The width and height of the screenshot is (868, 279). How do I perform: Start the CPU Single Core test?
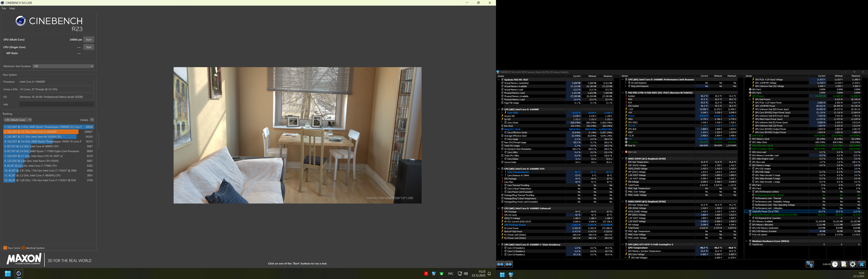pos(89,47)
